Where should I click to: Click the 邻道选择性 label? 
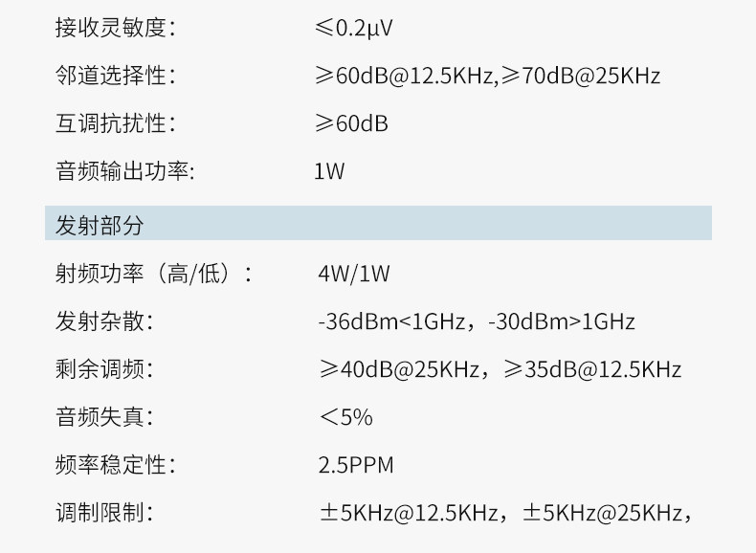point(116,77)
